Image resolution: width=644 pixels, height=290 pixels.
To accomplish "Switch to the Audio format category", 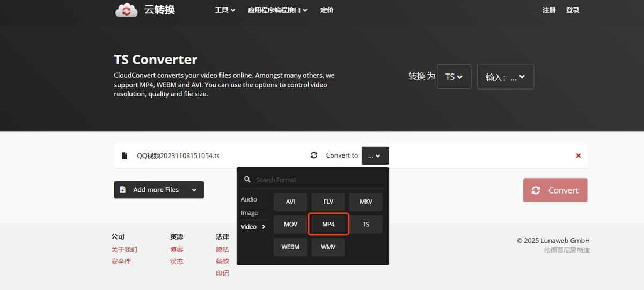I will (x=249, y=199).
